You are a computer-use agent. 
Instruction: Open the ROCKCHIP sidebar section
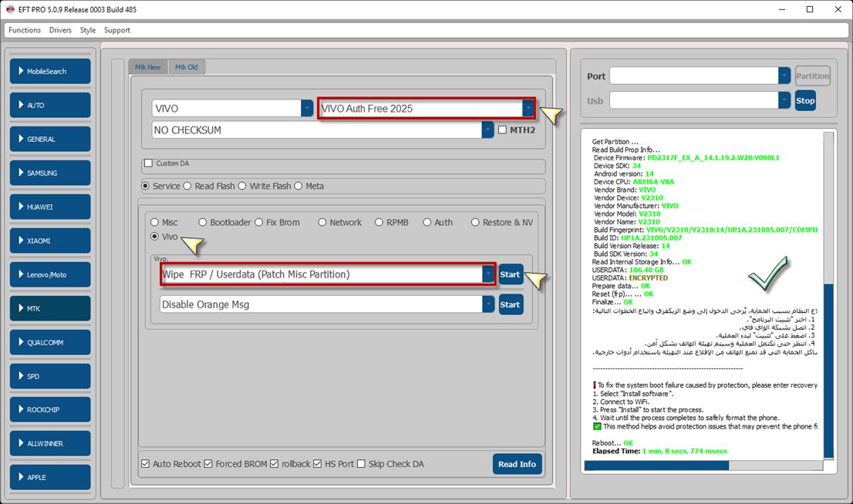point(50,409)
